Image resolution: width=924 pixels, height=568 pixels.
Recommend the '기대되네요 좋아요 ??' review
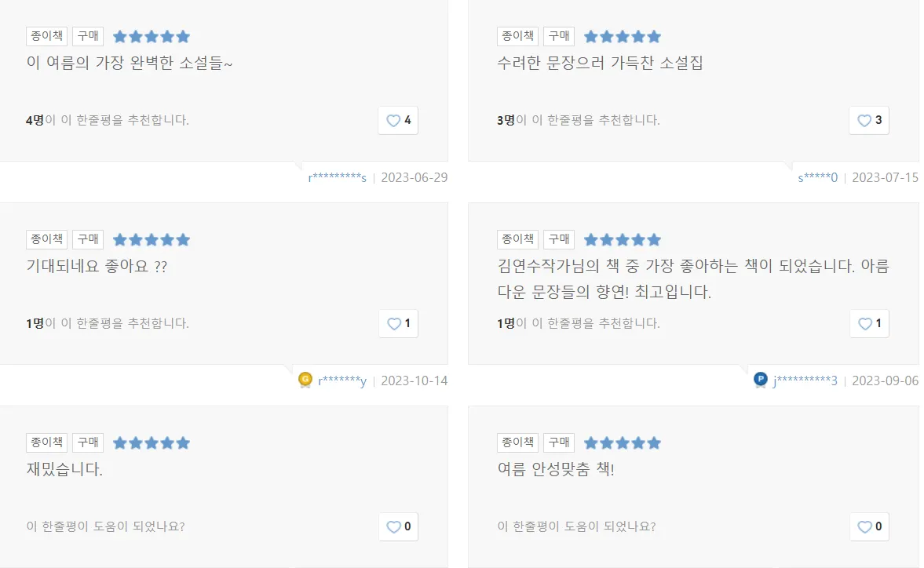coord(398,323)
